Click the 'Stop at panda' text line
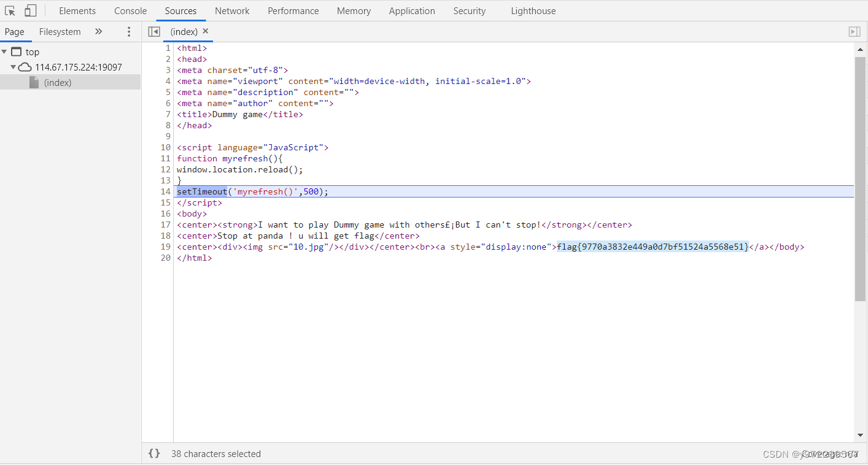Image resolution: width=868 pixels, height=465 pixels. click(x=298, y=236)
